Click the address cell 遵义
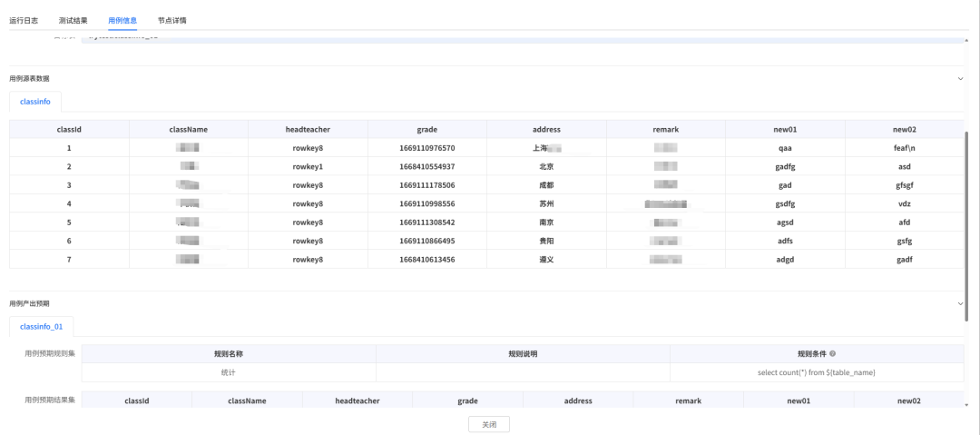 pyautogui.click(x=546, y=259)
